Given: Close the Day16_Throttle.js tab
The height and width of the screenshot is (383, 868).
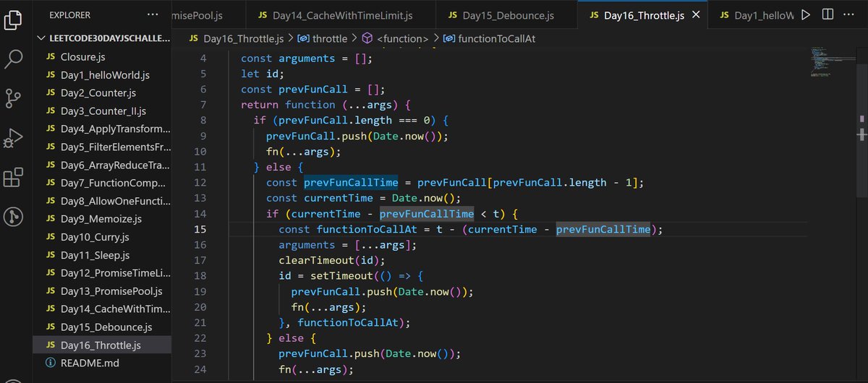Looking at the screenshot, I should (696, 15).
